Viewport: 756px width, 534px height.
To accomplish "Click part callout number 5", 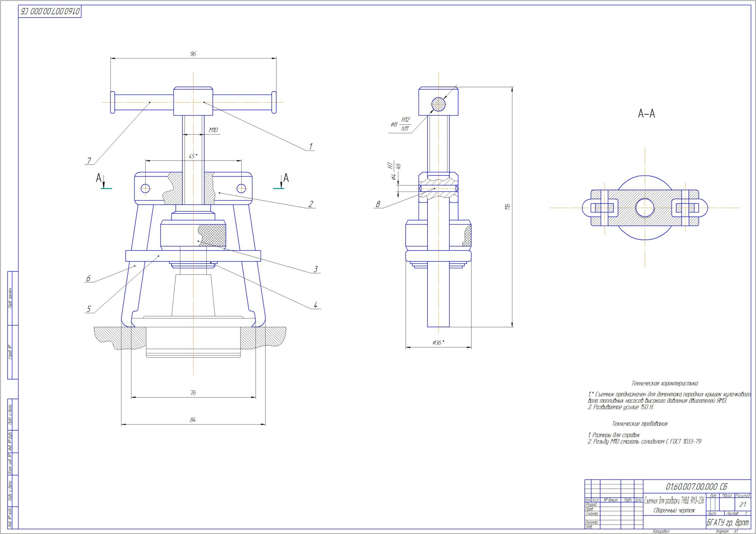I will point(89,309).
